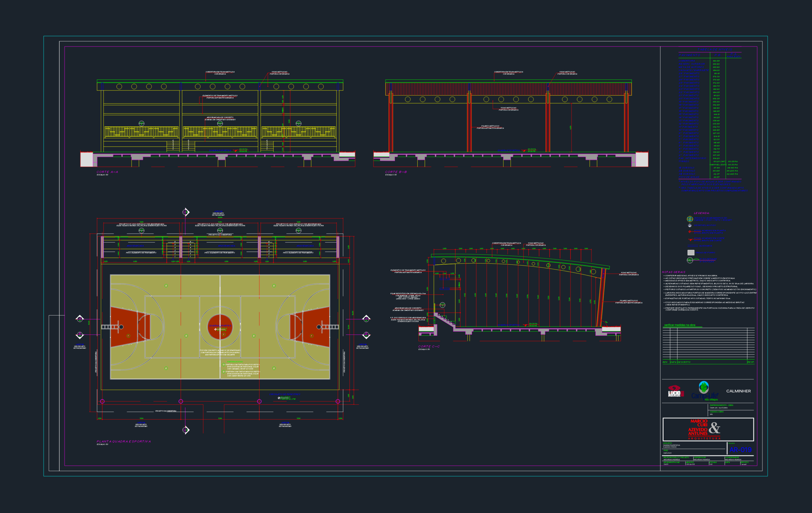The height and width of the screenshot is (513, 812).
Task: Select the detail reference symbol in the legend
Action: [x=690, y=260]
